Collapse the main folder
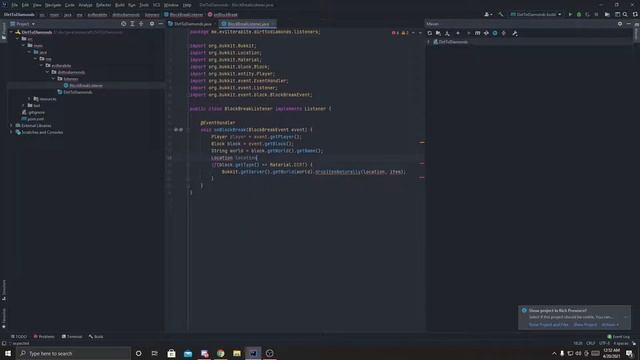This screenshot has width=640, height=360. click(x=24, y=45)
